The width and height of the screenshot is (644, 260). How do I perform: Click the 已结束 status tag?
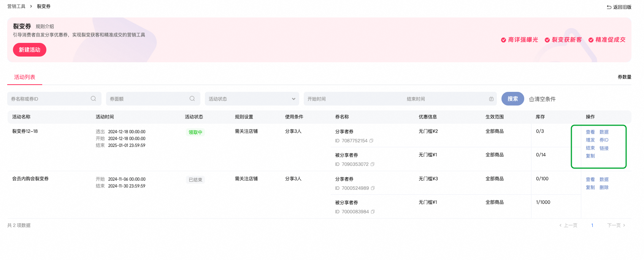[195, 180]
